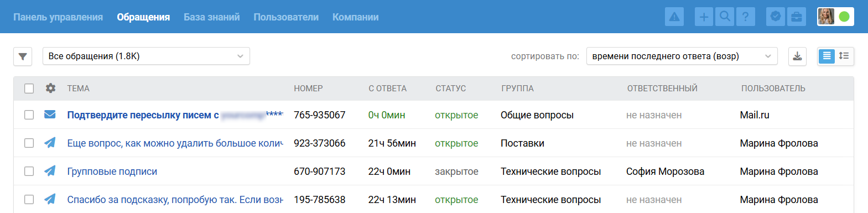868x213 pixels.
Task: Switch to compact list view
Action: tap(827, 56)
